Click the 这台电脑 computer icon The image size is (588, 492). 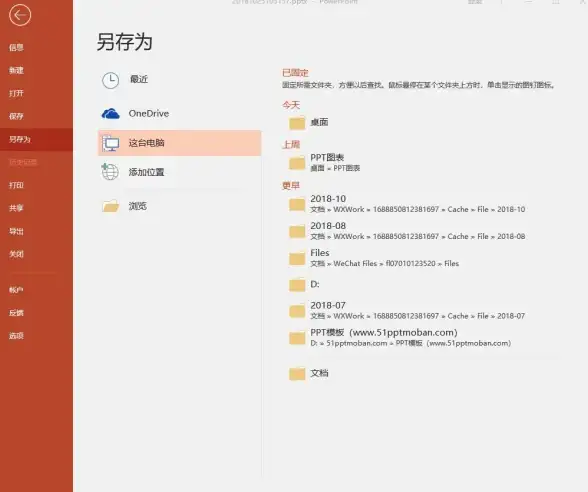(111, 143)
